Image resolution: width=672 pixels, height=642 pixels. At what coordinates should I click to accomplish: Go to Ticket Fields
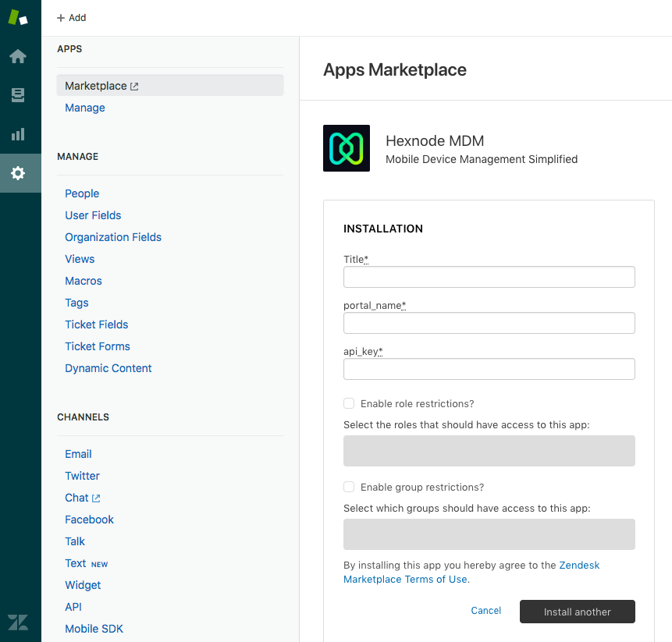[97, 325]
